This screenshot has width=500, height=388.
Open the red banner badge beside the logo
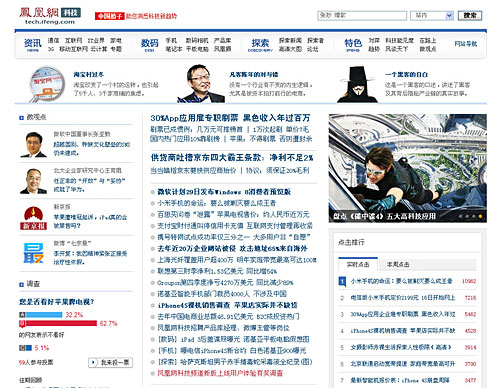tap(109, 16)
